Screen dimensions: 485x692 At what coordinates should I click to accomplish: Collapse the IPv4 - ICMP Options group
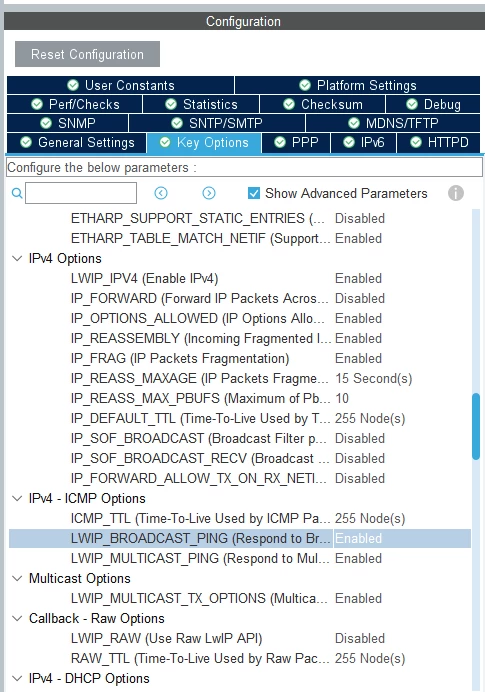click(17, 499)
